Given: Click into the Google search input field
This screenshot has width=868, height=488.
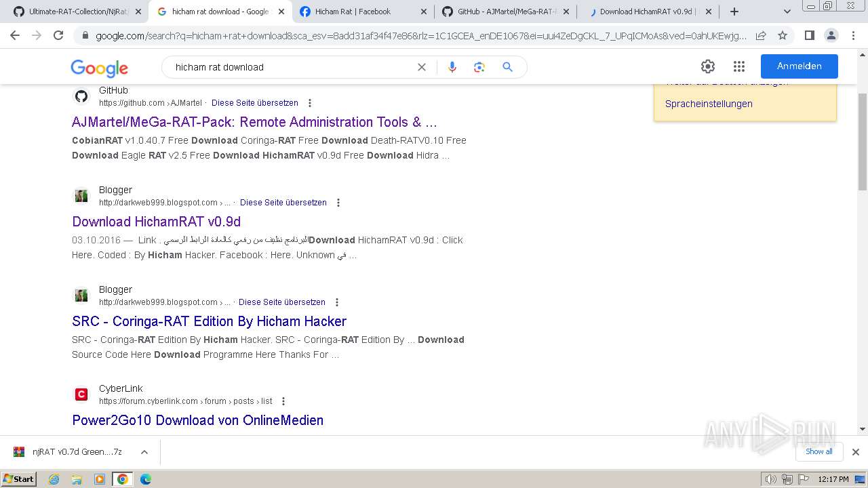Looking at the screenshot, I should point(292,67).
